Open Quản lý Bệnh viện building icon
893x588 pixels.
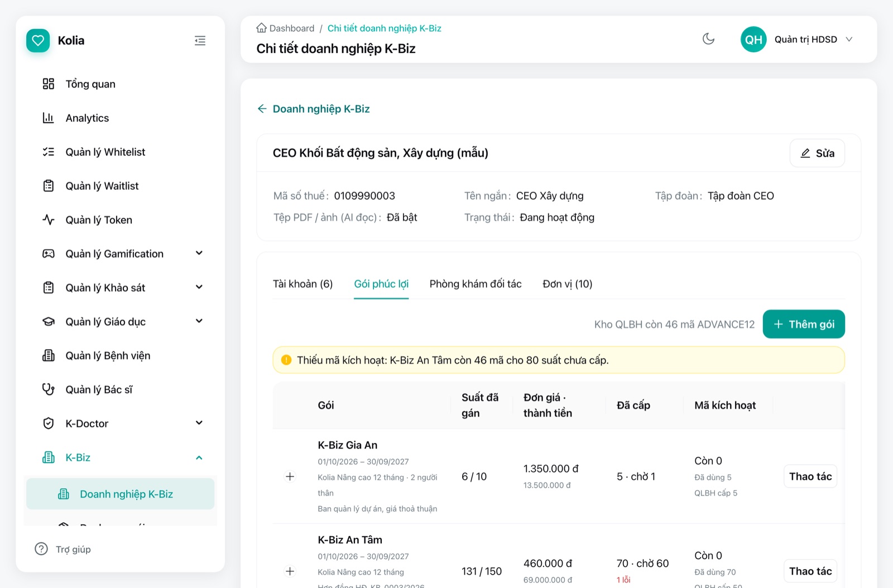49,355
